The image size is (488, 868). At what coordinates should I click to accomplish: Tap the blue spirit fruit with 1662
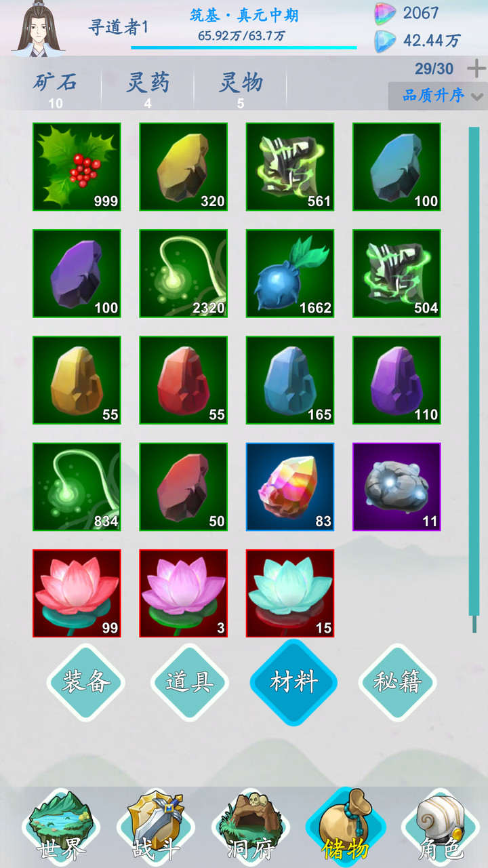[x=290, y=273]
